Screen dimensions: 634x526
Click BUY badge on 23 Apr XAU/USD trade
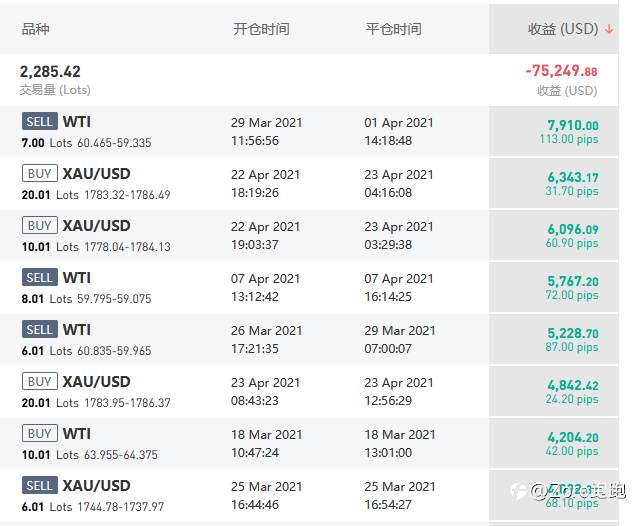(40, 381)
